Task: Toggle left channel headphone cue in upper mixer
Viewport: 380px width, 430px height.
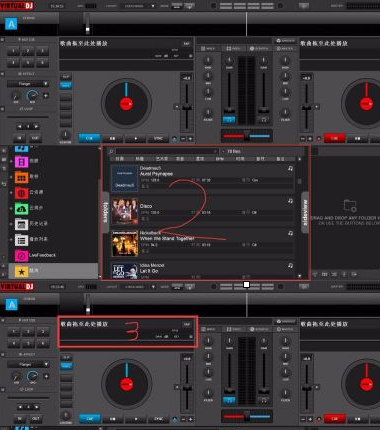Action: point(229,120)
